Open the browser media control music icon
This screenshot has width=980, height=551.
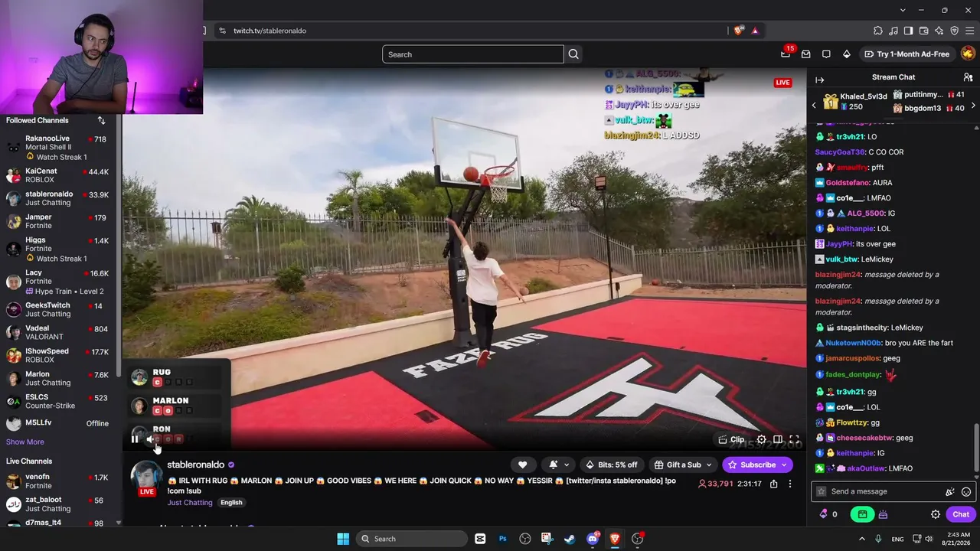[x=893, y=31]
